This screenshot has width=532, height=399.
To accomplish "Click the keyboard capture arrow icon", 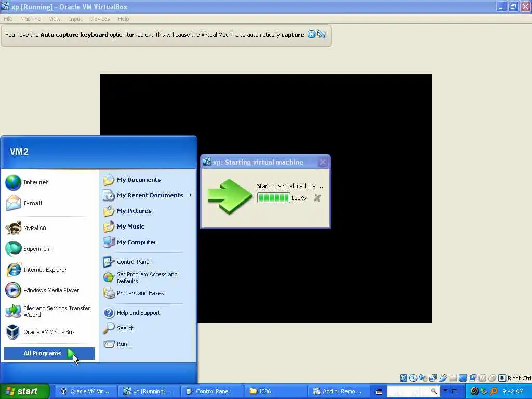I will [502, 378].
